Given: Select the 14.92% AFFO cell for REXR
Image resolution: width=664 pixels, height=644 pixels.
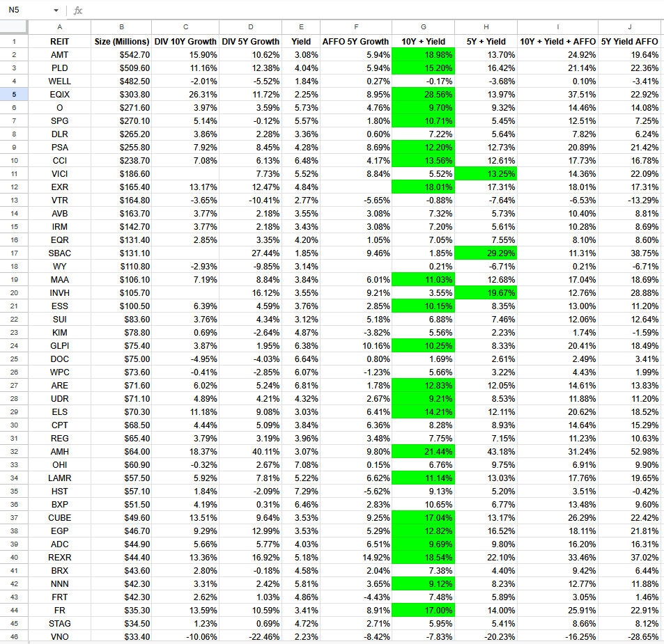Looking at the screenshot, I should pyautogui.click(x=356, y=557).
